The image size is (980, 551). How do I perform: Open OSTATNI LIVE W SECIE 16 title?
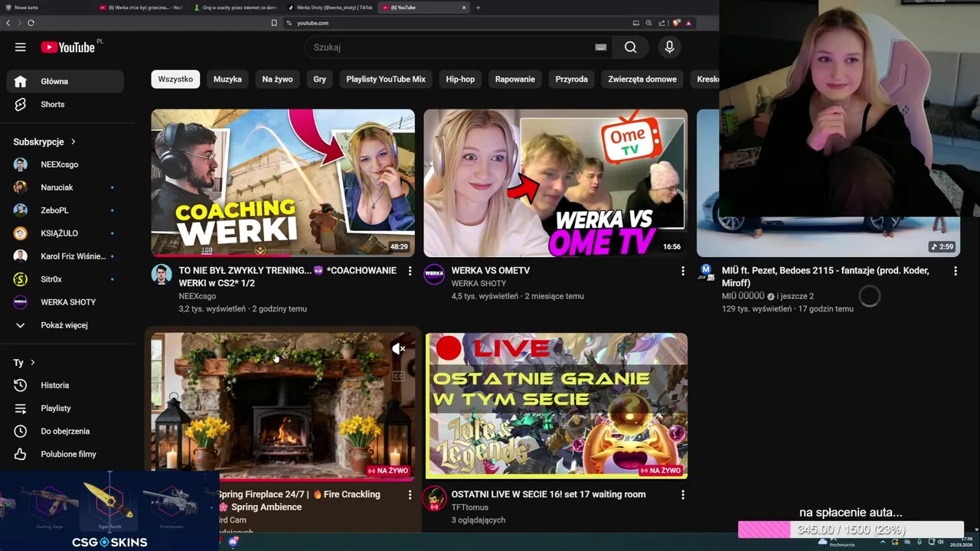(548, 494)
